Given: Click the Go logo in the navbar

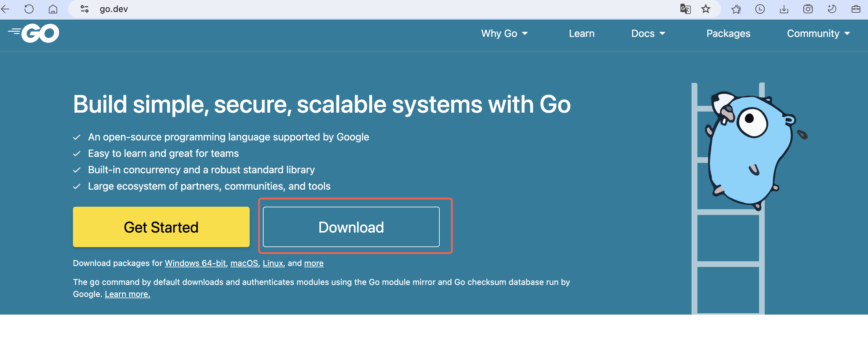Looking at the screenshot, I should click(x=33, y=33).
